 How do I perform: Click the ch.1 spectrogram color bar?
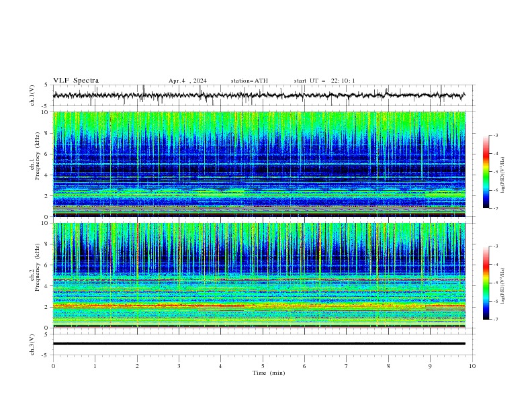486,172
